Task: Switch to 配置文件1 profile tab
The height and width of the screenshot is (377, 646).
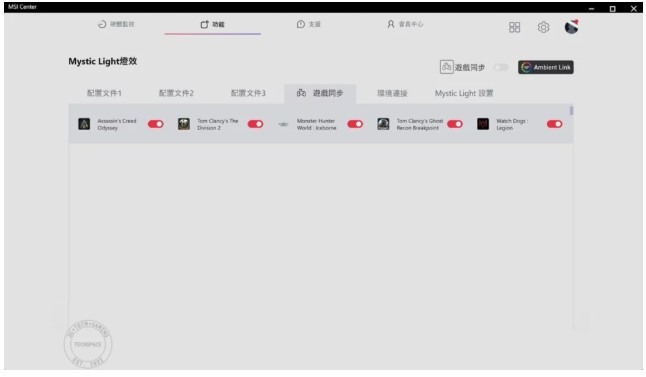Action: coord(104,93)
